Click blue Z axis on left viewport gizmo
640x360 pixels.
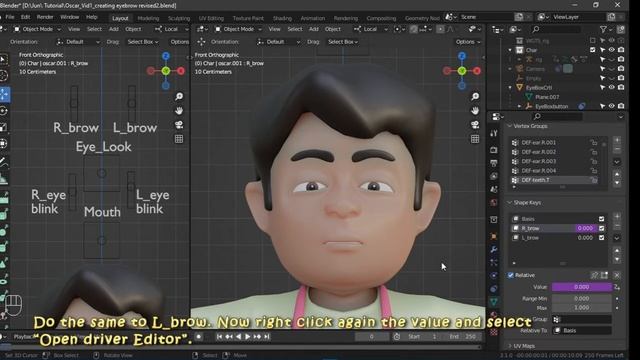click(x=166, y=56)
